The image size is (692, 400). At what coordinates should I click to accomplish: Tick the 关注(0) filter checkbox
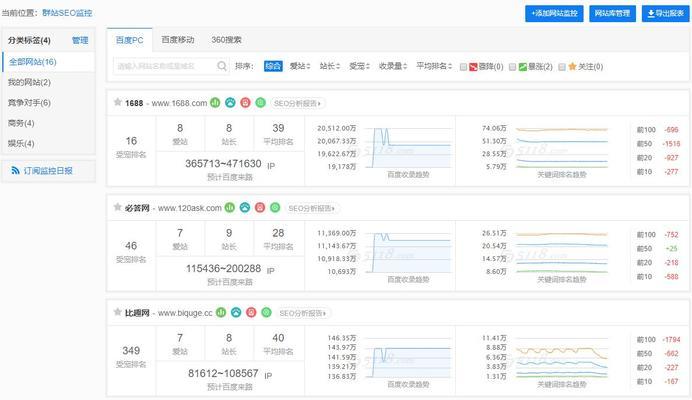[562, 67]
